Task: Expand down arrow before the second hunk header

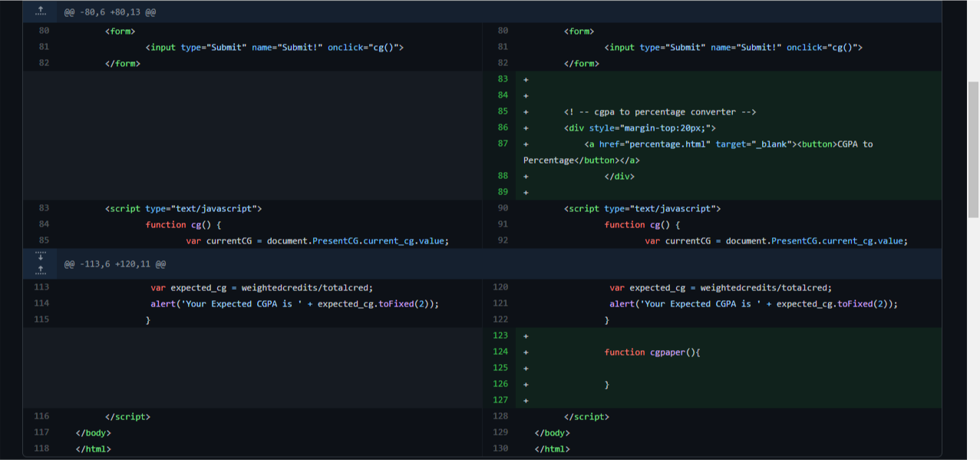Action: tap(41, 256)
